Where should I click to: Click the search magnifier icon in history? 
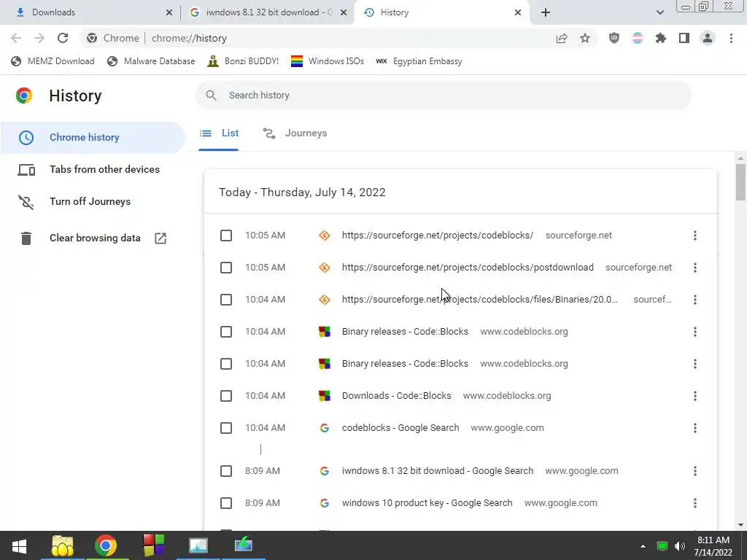pyautogui.click(x=211, y=96)
